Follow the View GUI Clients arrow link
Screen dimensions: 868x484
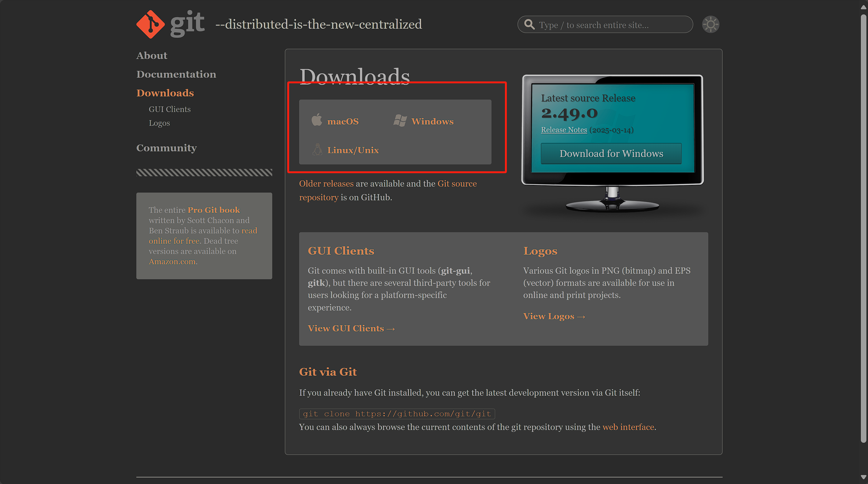click(351, 328)
